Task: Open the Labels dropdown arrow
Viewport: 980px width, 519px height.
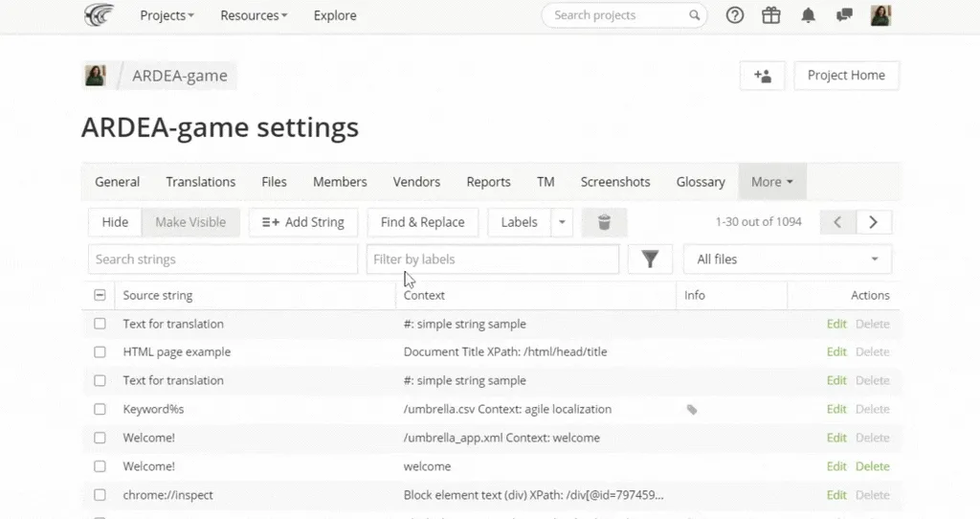Action: click(x=563, y=222)
